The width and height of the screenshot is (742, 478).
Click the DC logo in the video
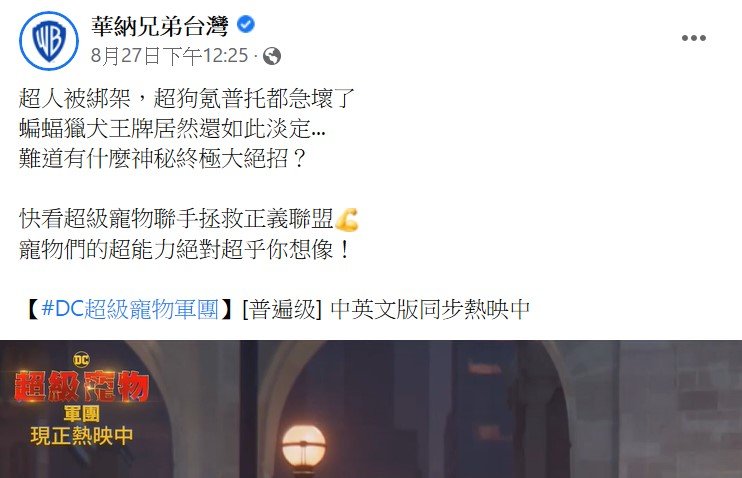(81, 360)
